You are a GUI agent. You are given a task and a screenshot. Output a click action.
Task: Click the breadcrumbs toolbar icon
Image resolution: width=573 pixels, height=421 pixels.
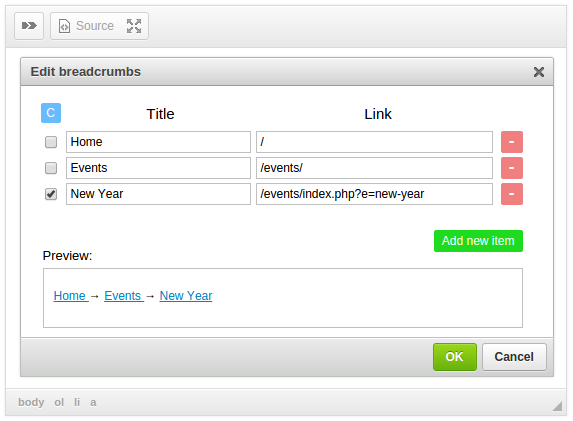tap(29, 26)
